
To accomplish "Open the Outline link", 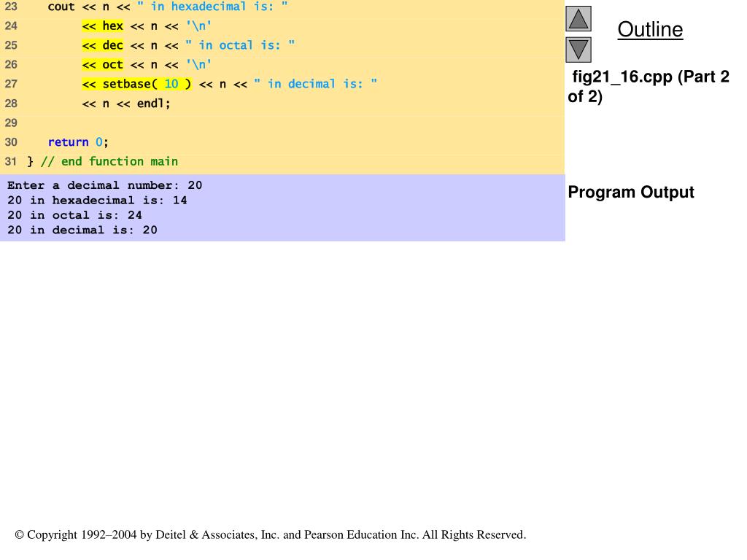I will [650, 29].
